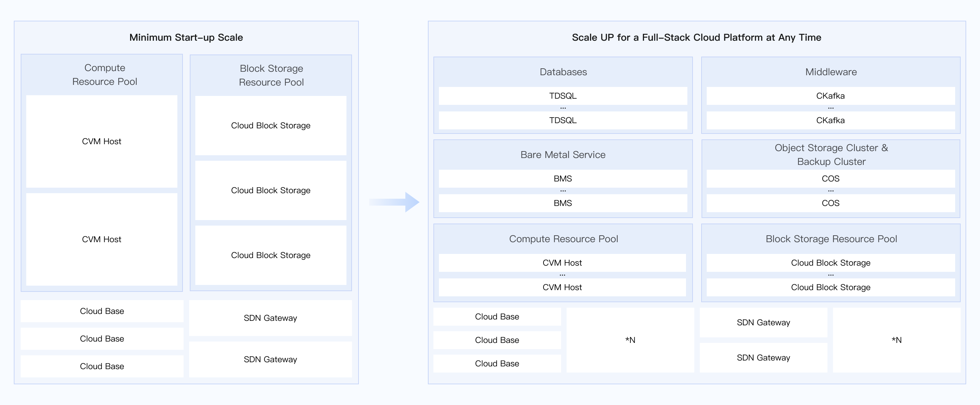980x405 pixels.
Task: Expand the ellipsis between the two TDSQL boxes
Action: coord(563,108)
